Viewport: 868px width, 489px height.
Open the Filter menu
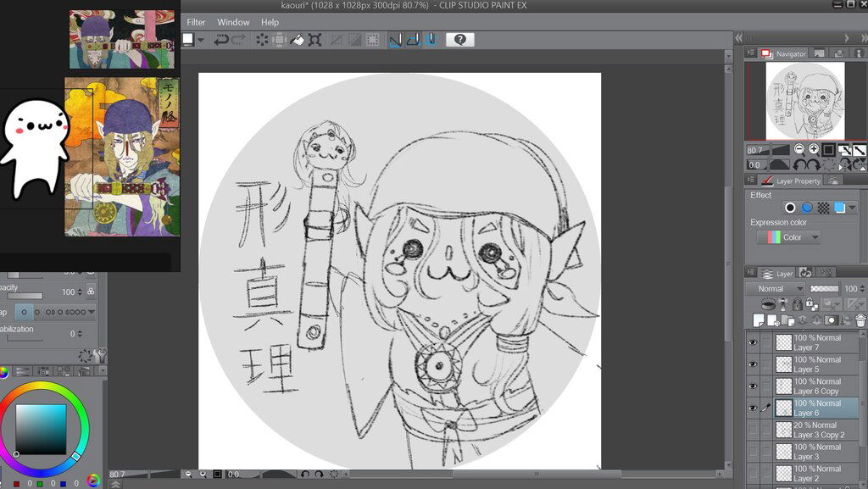[196, 22]
